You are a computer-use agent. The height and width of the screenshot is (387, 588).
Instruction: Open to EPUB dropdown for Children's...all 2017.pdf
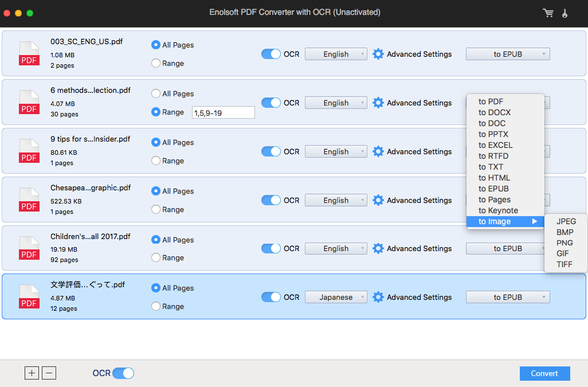505,248
